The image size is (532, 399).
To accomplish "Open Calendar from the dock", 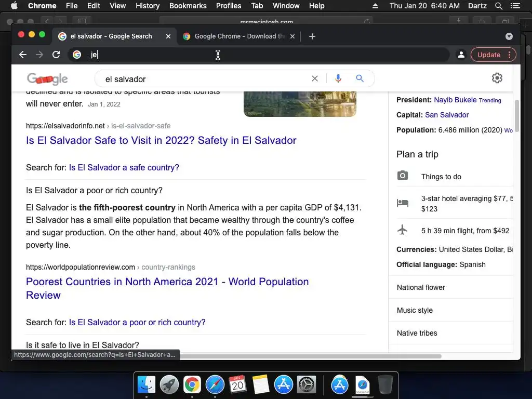I will click(x=237, y=384).
